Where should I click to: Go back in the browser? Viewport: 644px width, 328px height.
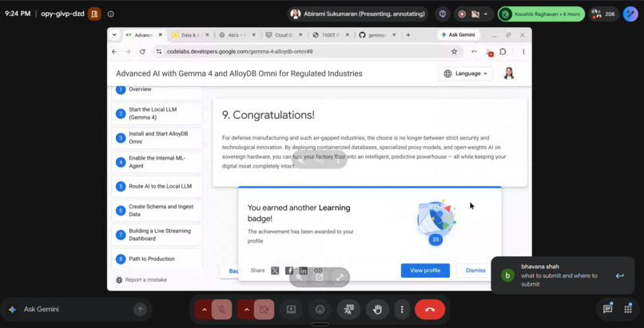coord(114,52)
